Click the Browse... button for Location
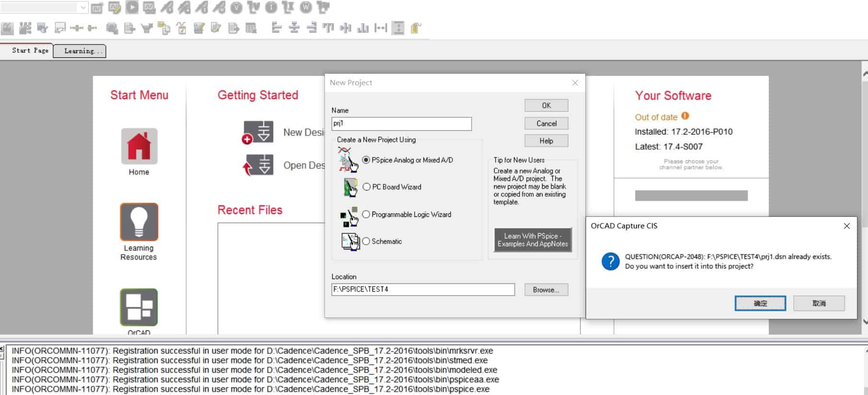The image size is (868, 395). [546, 290]
